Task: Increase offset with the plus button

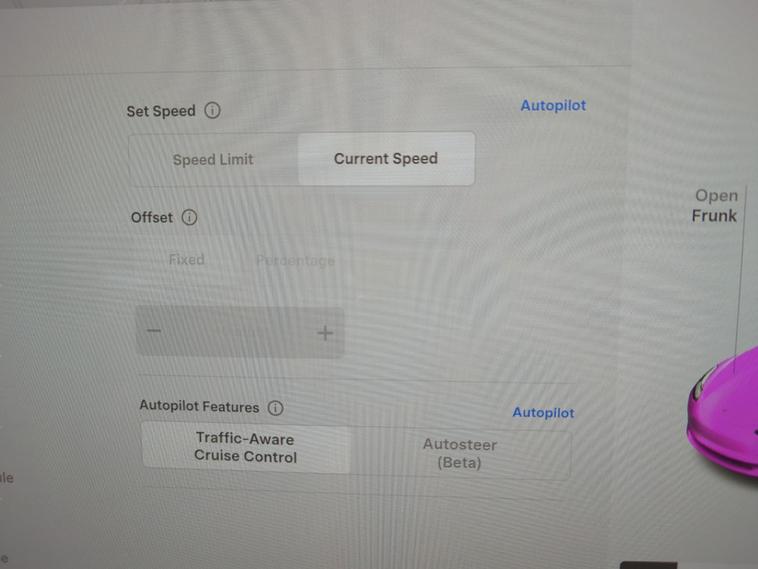Action: (x=325, y=333)
